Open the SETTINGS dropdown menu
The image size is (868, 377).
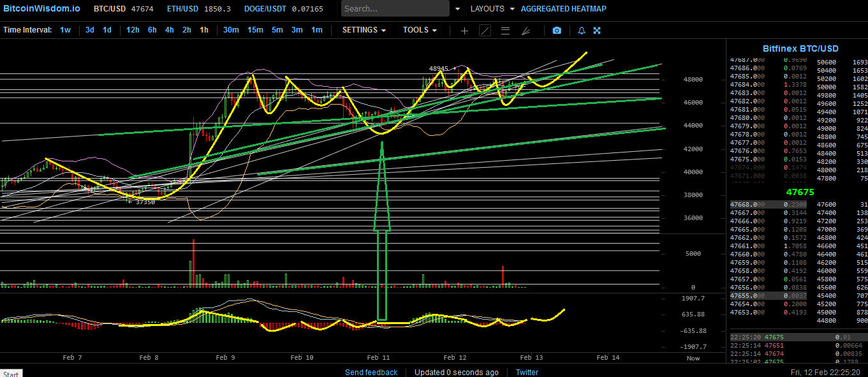pyautogui.click(x=364, y=30)
